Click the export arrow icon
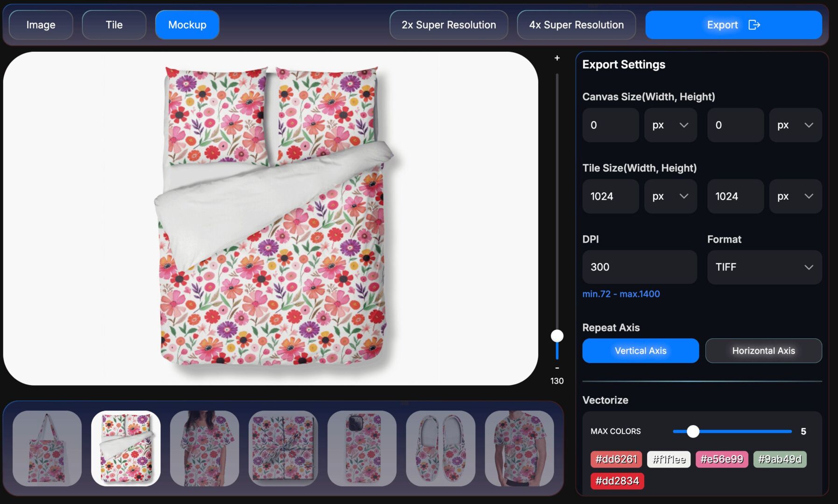Screen dimensions: 838x504 pyautogui.click(x=754, y=25)
